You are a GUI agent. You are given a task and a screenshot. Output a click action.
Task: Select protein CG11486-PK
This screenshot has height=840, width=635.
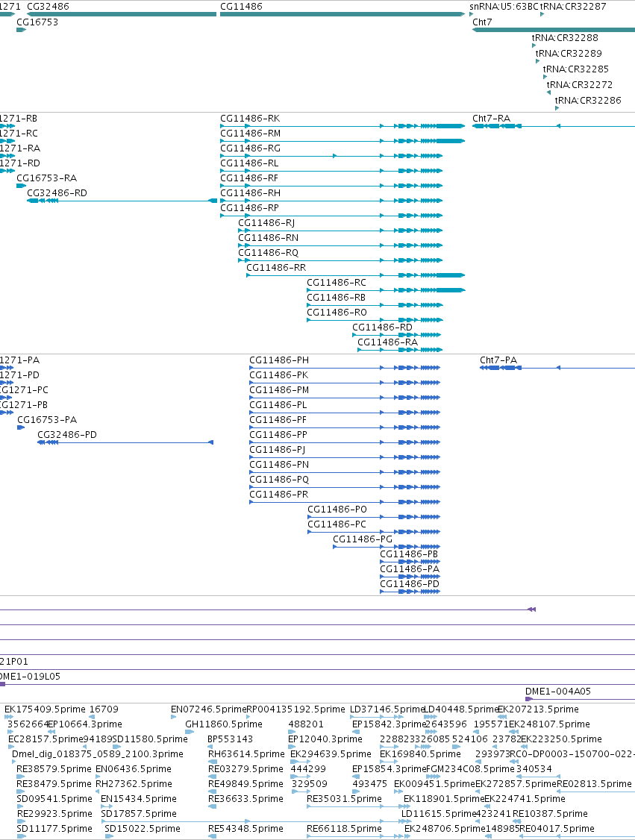(x=345, y=383)
